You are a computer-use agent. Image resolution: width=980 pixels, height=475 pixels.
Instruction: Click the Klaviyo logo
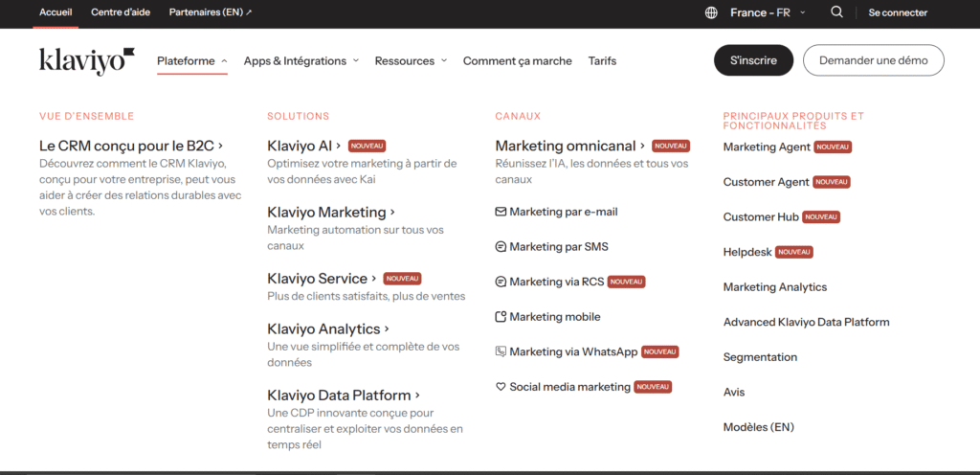87,60
